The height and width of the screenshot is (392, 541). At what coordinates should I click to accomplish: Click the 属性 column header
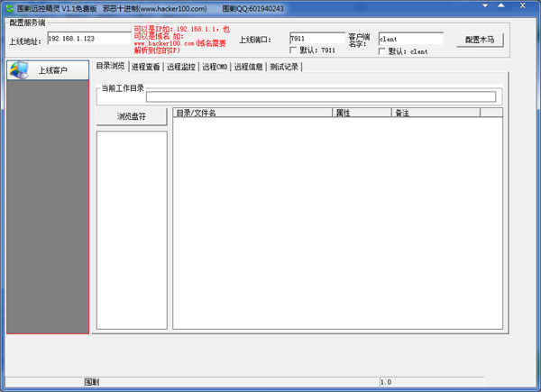362,113
